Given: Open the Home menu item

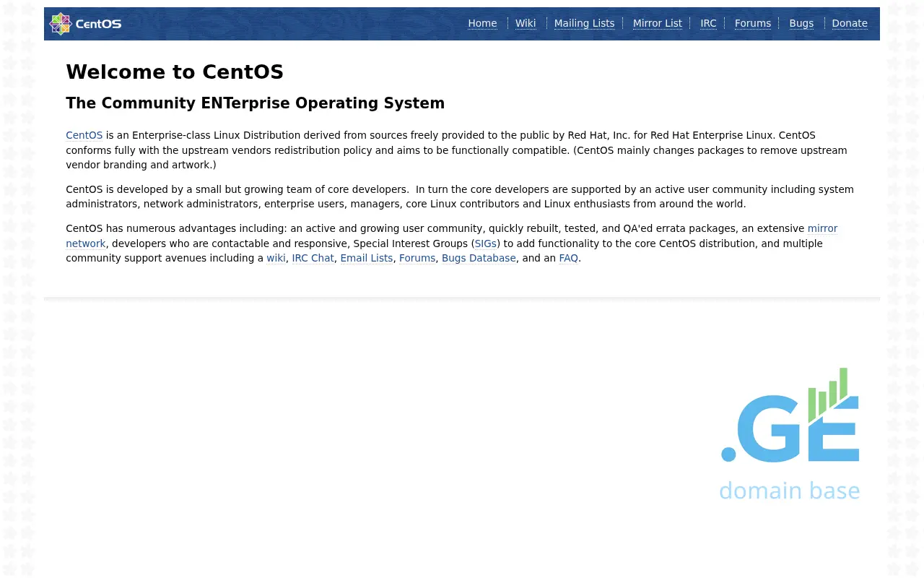Looking at the screenshot, I should tap(482, 23).
